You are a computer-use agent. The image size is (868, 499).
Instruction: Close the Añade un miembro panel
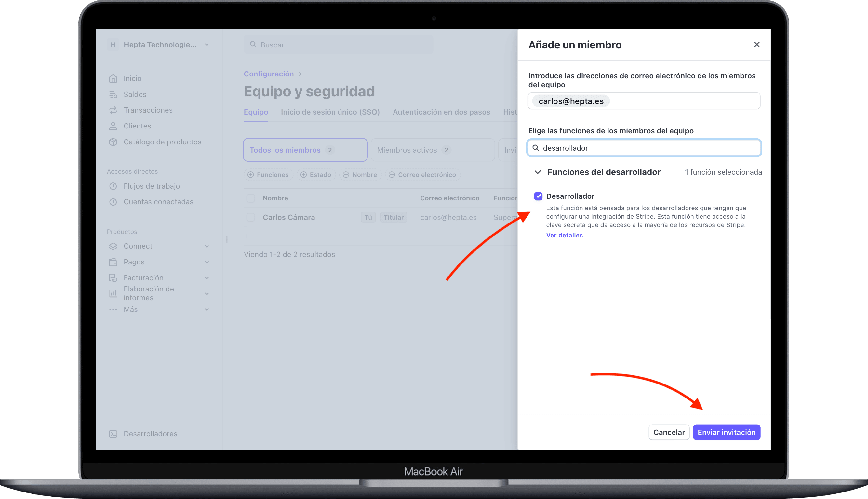(x=757, y=45)
